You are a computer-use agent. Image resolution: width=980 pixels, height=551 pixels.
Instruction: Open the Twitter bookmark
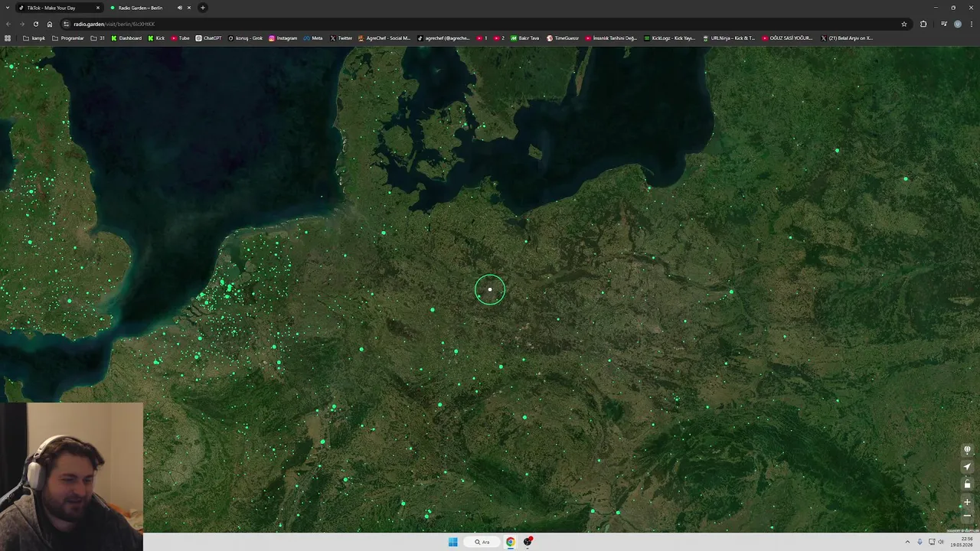pyautogui.click(x=341, y=38)
